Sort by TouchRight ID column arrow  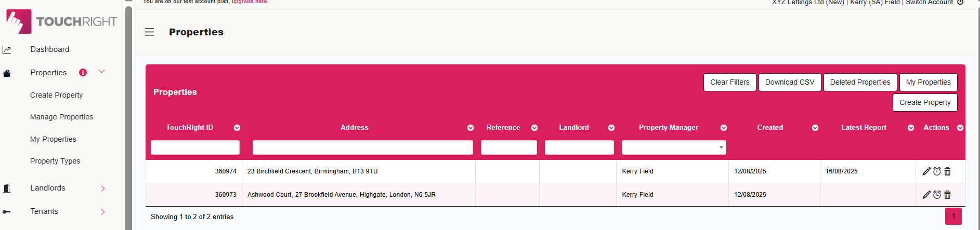click(237, 128)
